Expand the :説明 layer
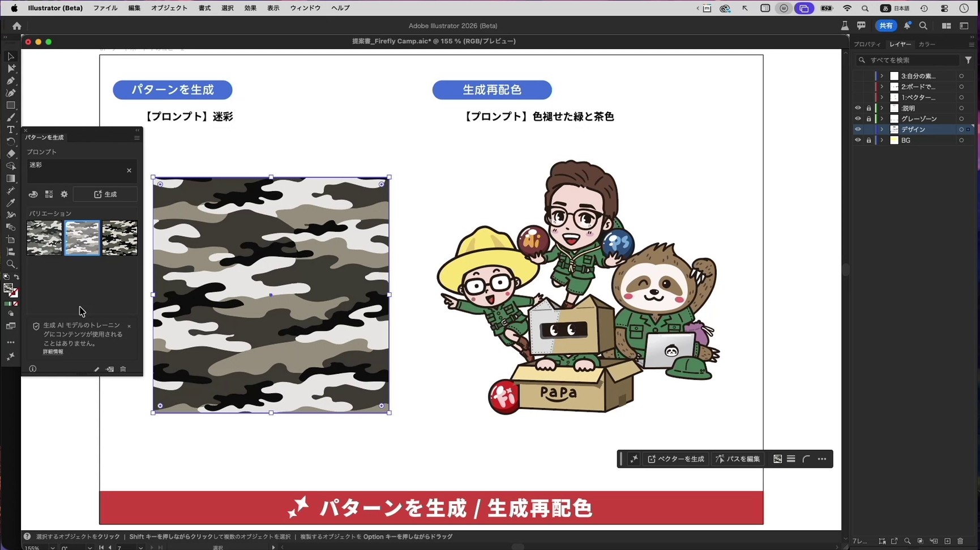The image size is (980, 550). (x=881, y=108)
